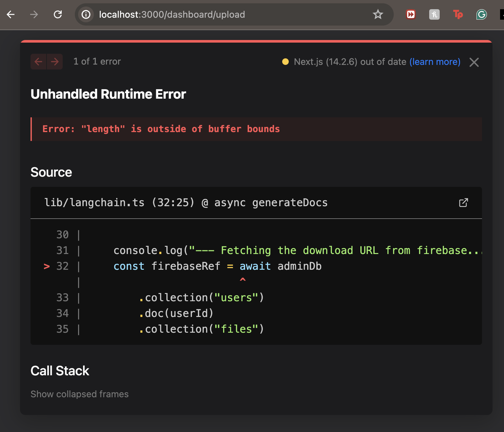Click the Grammarly extension icon
This screenshot has height=432, width=504.
[x=481, y=14]
